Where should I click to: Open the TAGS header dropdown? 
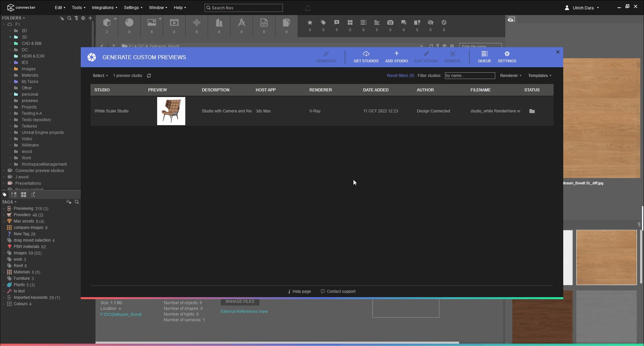9,202
